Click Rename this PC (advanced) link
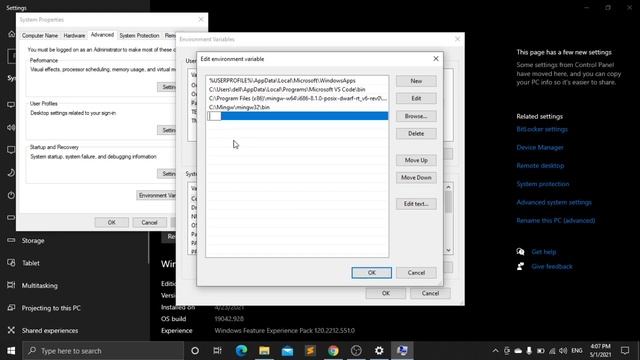 tap(556, 220)
